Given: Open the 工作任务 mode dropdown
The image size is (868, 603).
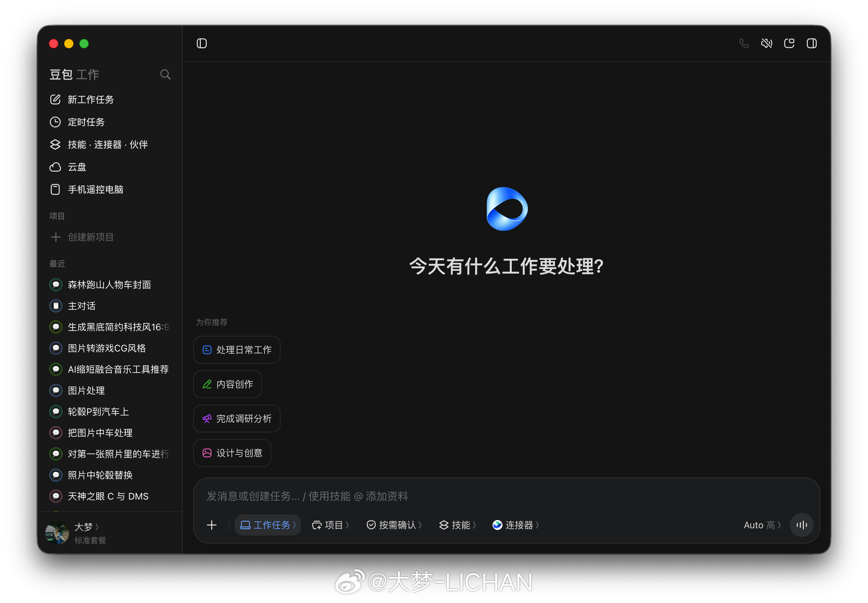Looking at the screenshot, I should pyautogui.click(x=268, y=525).
